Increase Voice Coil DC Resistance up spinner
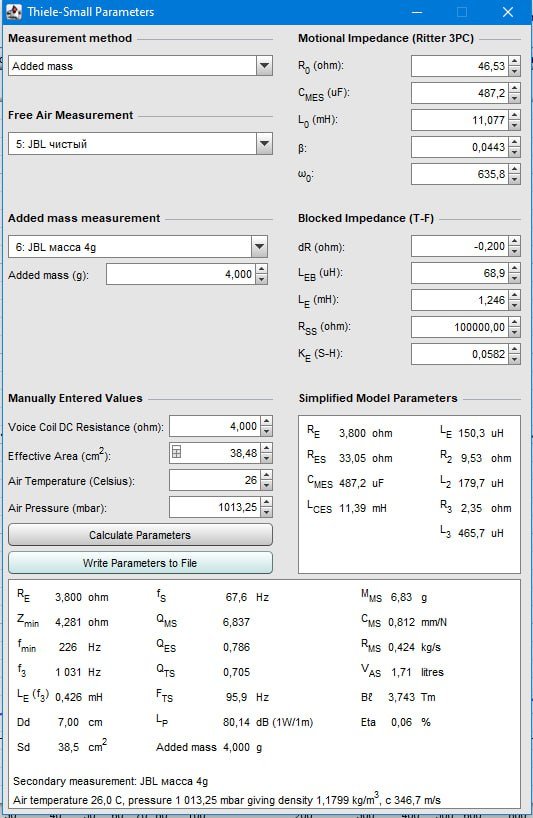The image size is (533, 818). 266,422
